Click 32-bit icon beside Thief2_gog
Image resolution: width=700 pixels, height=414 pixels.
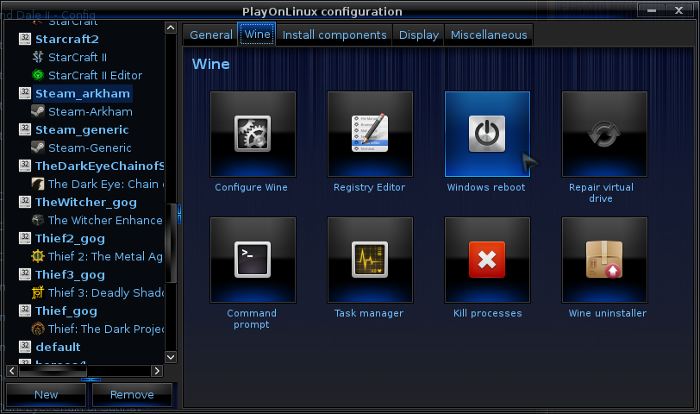click(x=25, y=238)
